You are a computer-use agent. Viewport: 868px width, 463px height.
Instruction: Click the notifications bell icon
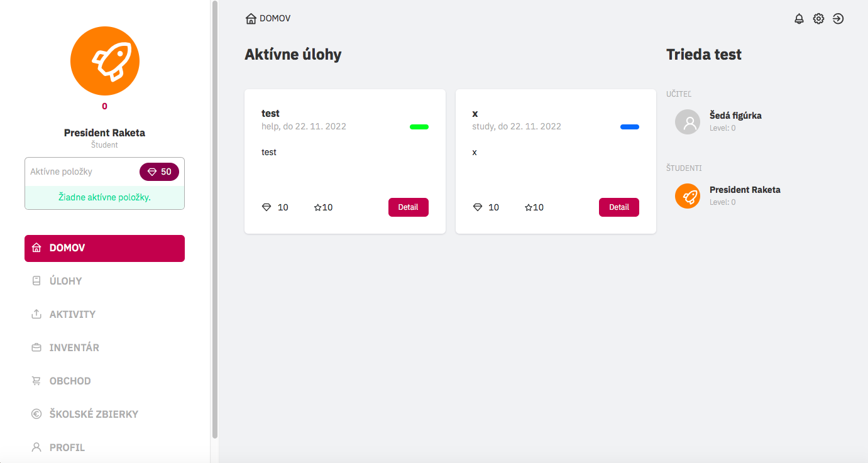[799, 19]
